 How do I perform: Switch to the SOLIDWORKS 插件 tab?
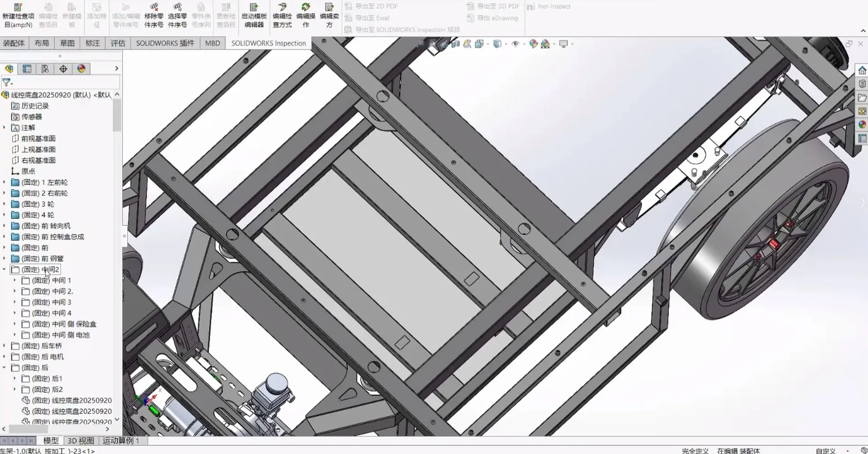pos(165,43)
